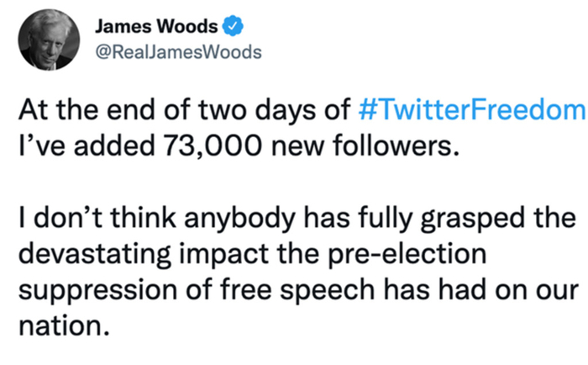This screenshot has height=365, width=588.
Task: Open the James Woods profile photo
Action: click(49, 40)
